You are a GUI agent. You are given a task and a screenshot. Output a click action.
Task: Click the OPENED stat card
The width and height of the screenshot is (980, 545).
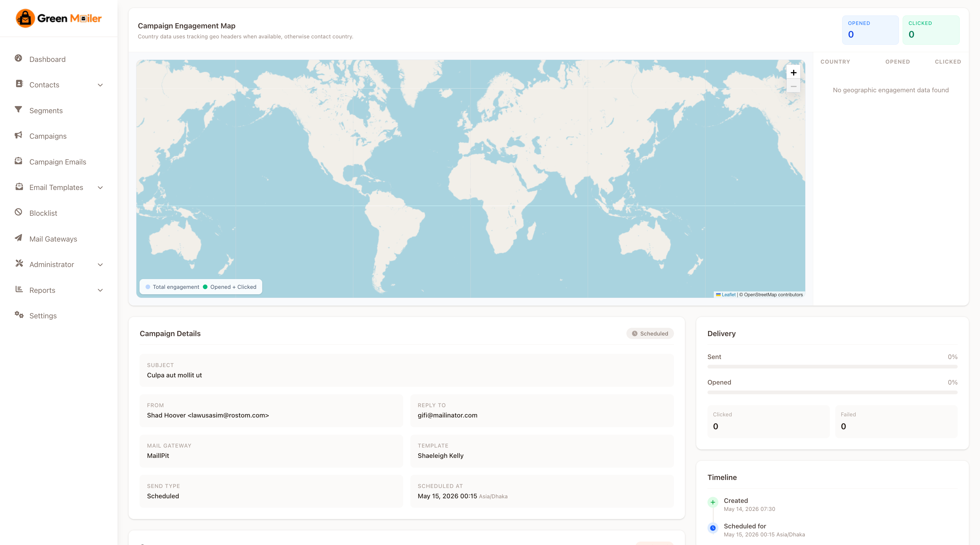870,30
